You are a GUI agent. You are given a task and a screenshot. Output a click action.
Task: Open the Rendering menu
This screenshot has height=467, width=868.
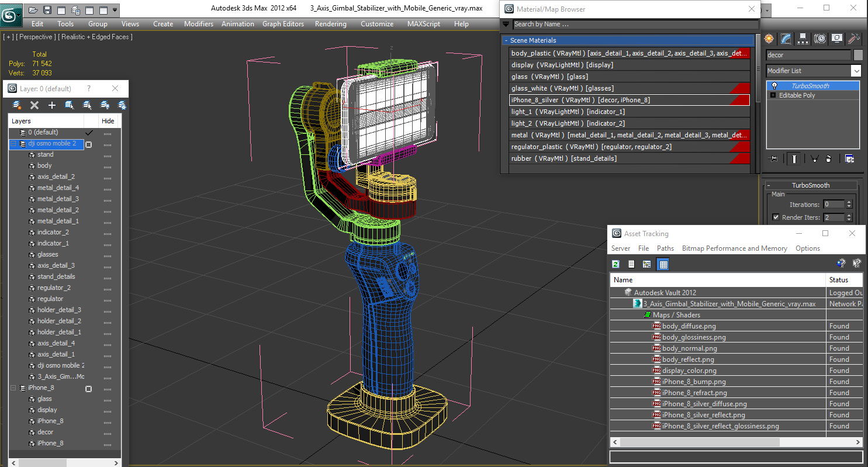tap(331, 24)
